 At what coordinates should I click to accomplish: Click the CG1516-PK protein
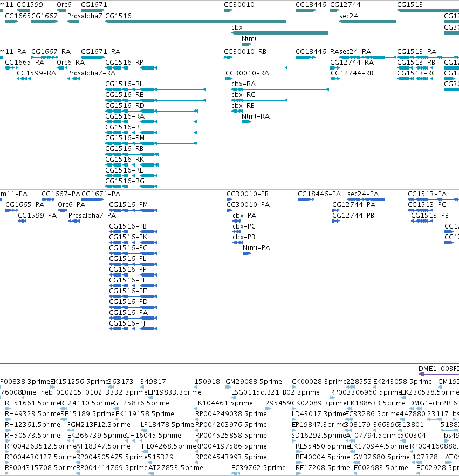tap(133, 243)
